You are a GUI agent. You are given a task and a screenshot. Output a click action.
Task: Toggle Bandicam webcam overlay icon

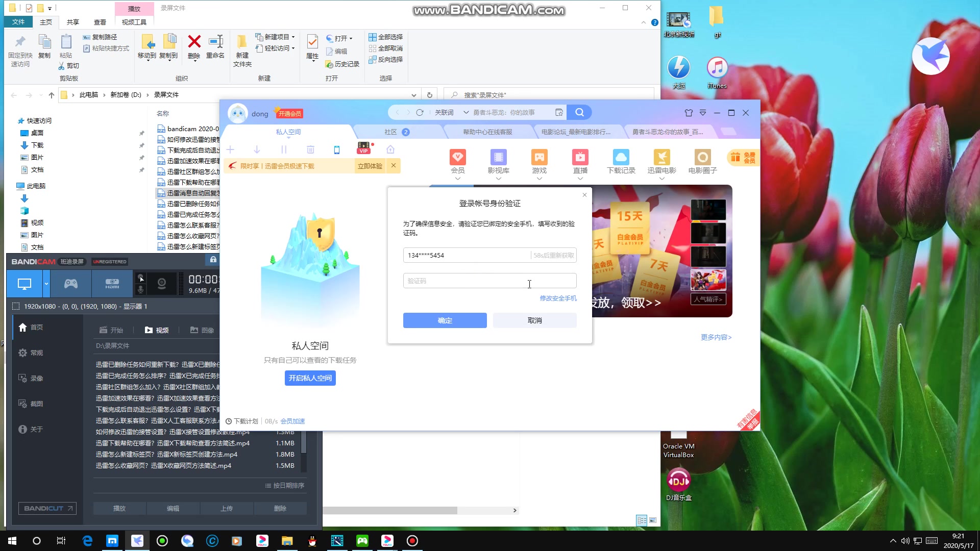(x=162, y=284)
